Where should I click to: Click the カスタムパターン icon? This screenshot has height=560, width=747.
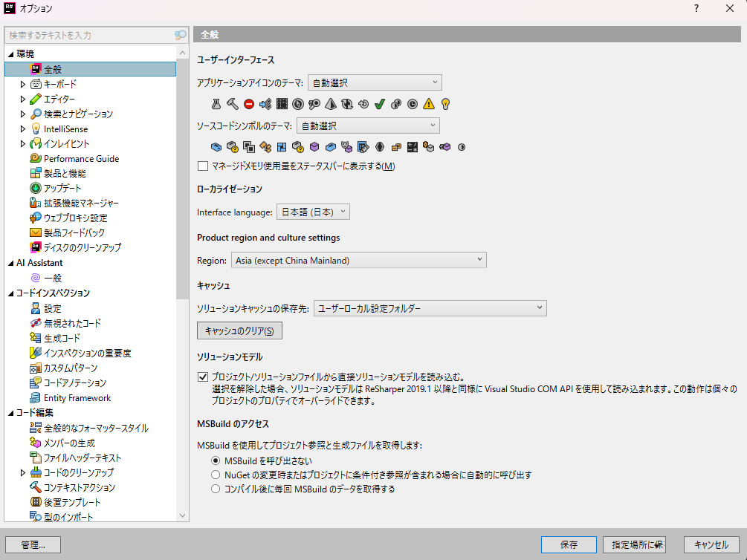point(36,368)
